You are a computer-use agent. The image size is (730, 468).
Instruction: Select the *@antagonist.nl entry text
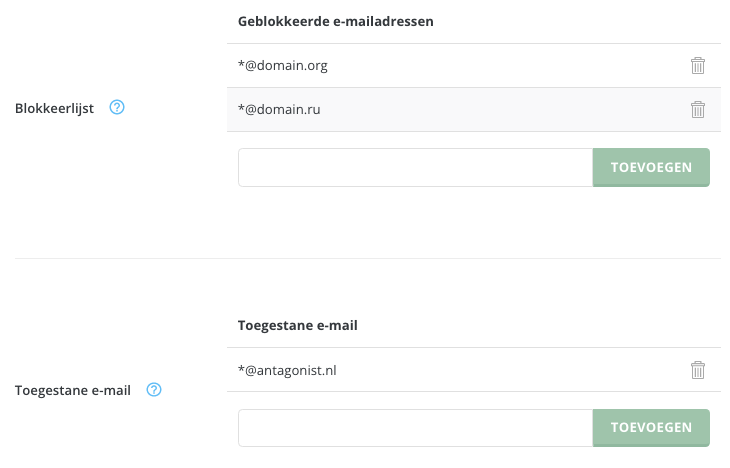287,370
